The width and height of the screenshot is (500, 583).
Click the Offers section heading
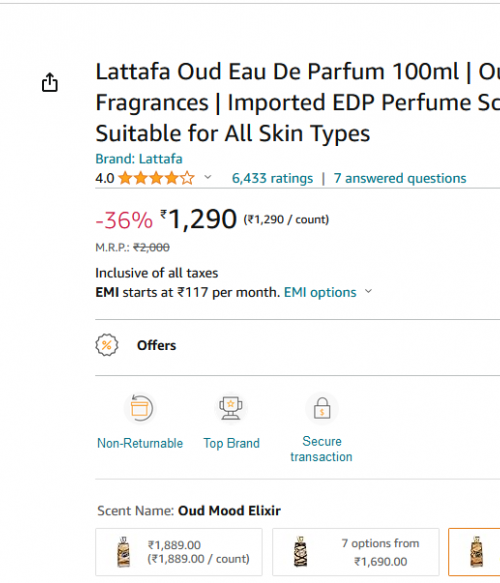[156, 345]
